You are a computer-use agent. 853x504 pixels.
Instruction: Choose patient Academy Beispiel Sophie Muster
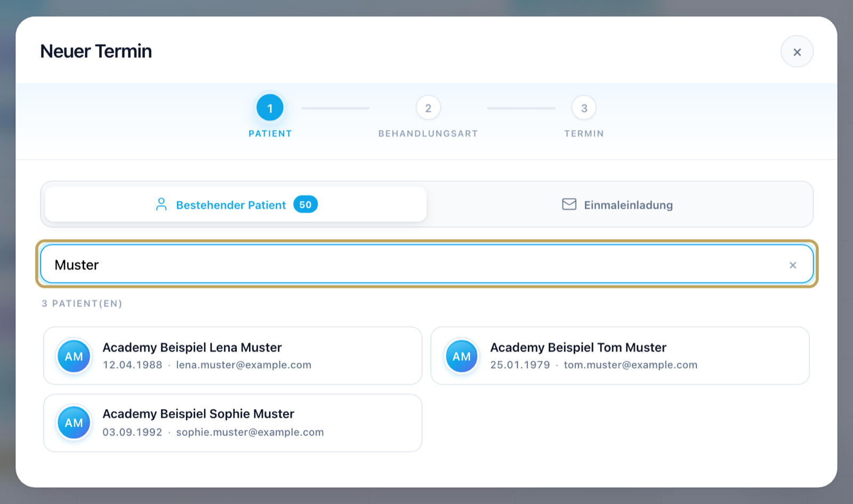[x=232, y=423]
